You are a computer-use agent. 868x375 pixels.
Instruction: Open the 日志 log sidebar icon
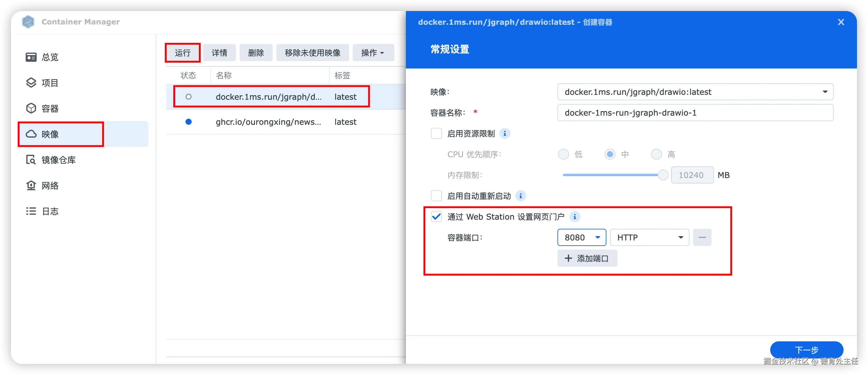point(31,211)
